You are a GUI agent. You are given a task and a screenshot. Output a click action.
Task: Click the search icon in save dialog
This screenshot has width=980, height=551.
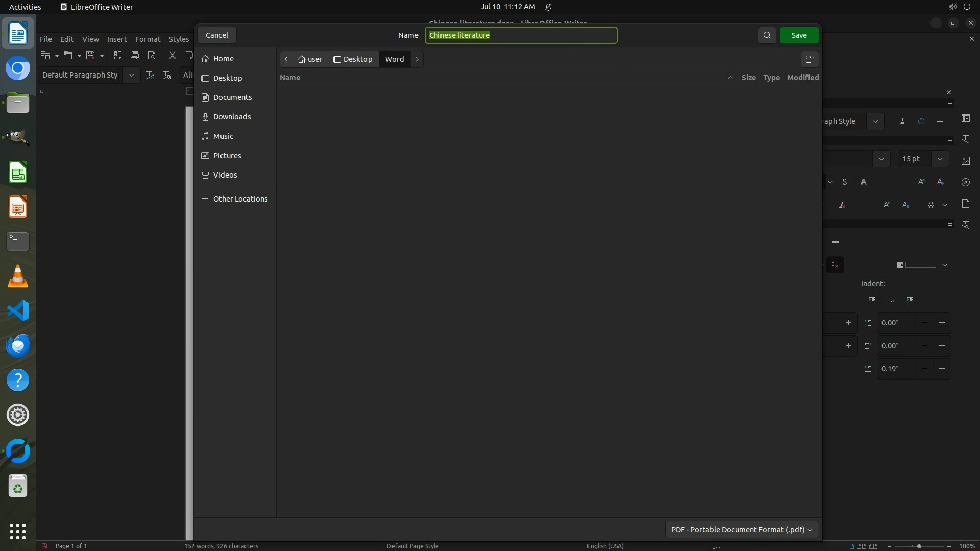[x=767, y=35]
